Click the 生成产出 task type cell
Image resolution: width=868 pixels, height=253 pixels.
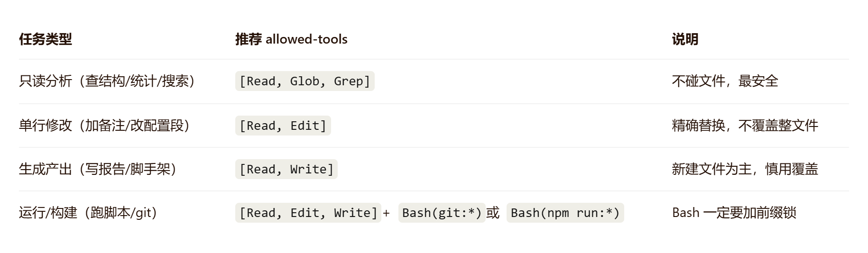(97, 169)
